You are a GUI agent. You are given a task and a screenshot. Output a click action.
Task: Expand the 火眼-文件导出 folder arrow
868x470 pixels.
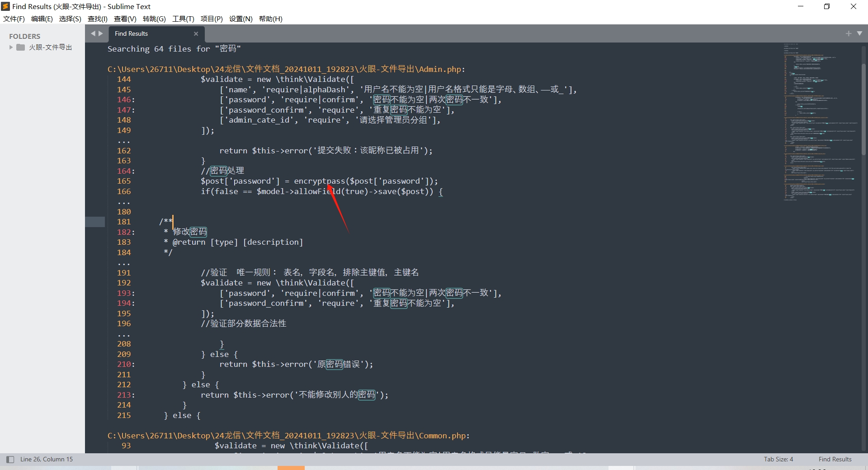point(11,47)
